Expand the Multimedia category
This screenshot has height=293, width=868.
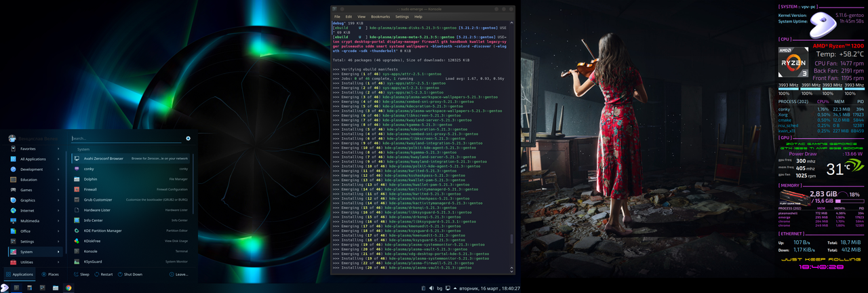(x=34, y=220)
